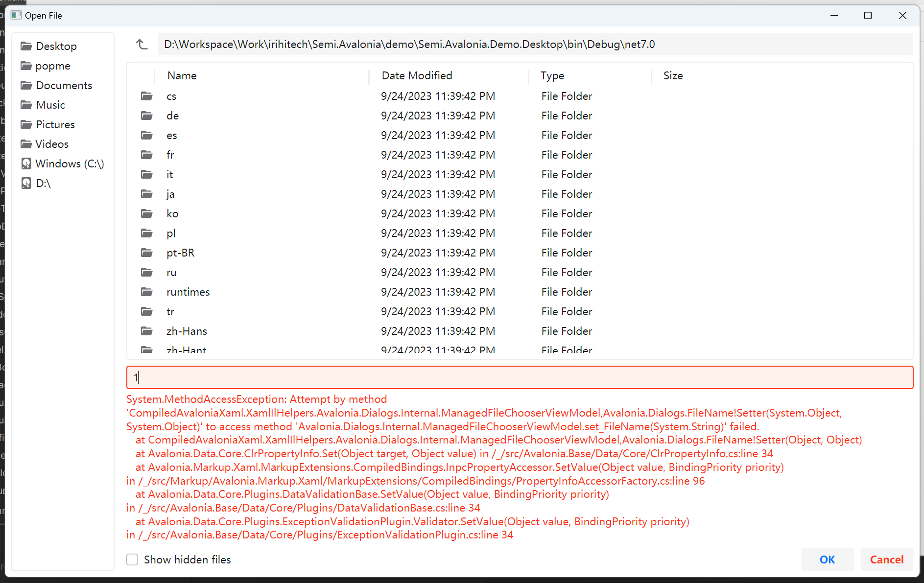Viewport: 924px width, 583px height.
Task: Confirm with the OK button
Action: pos(827,560)
